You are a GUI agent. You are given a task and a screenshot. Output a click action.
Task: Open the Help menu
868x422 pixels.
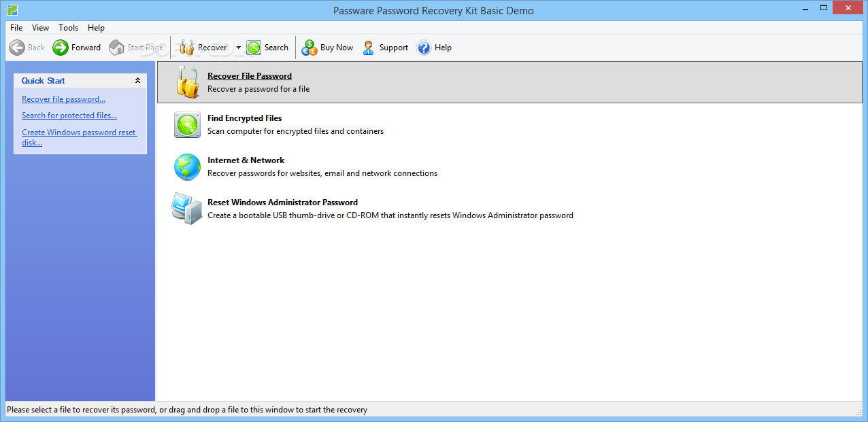click(x=96, y=28)
